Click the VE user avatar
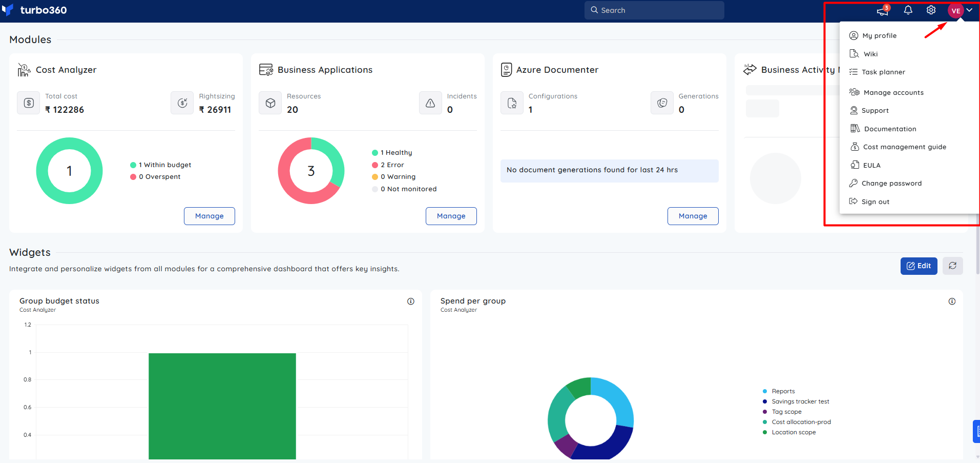 coord(955,10)
